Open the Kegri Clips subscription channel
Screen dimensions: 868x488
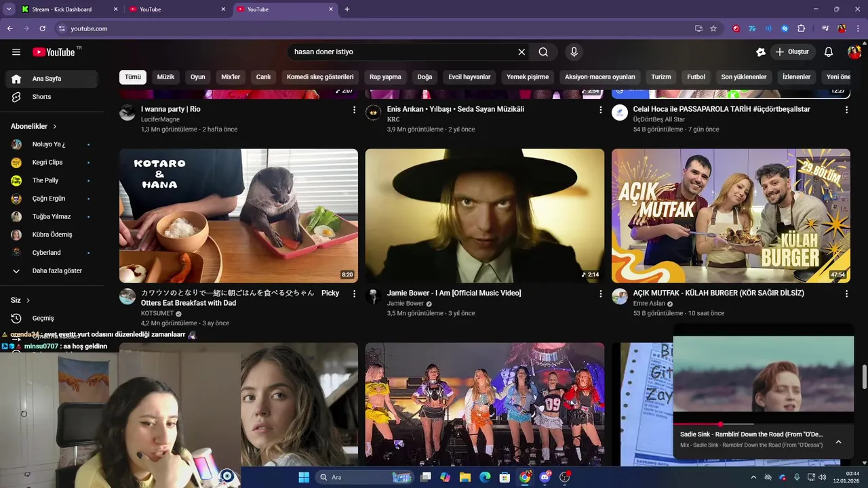coord(52,163)
